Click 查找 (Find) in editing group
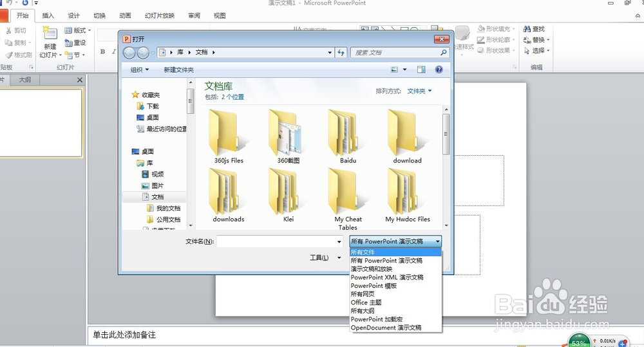 click(534, 29)
